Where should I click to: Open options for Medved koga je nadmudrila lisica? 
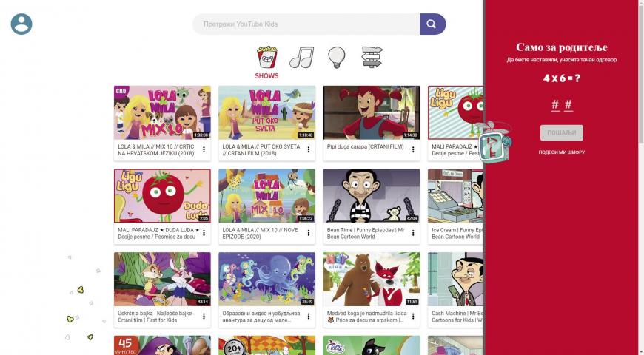click(x=413, y=317)
